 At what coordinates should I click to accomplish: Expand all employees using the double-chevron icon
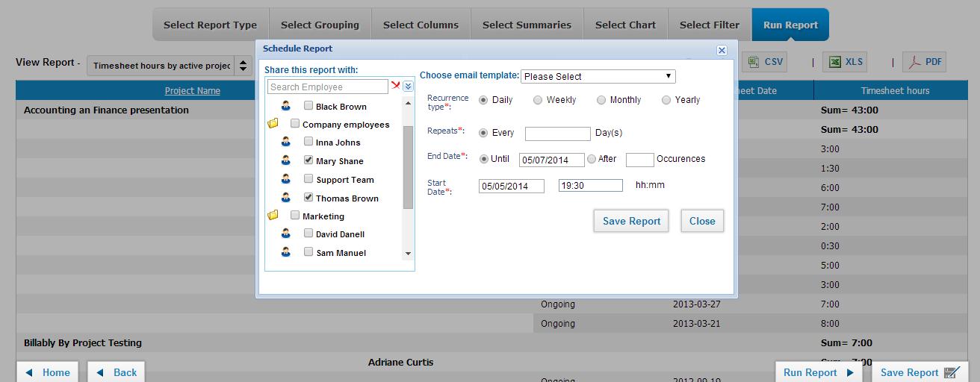pos(408,87)
